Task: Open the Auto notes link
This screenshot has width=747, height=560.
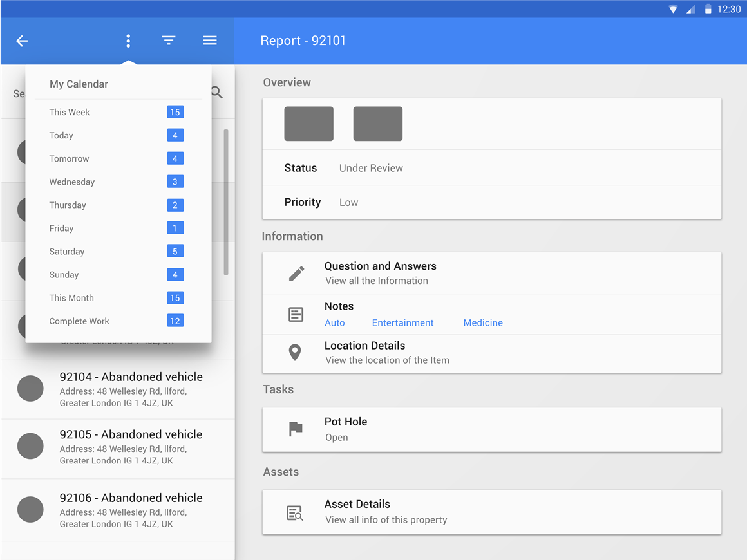Action: click(x=334, y=323)
